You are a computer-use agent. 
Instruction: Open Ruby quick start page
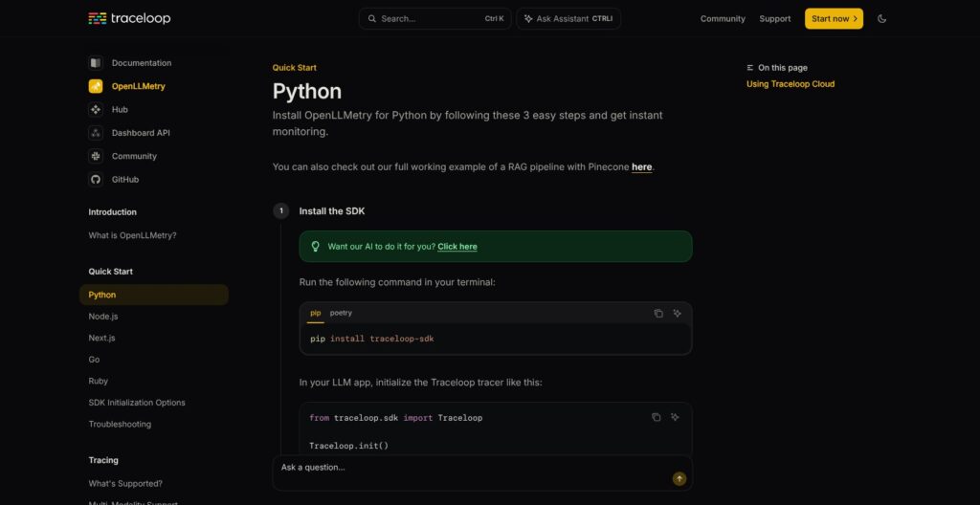(x=99, y=382)
